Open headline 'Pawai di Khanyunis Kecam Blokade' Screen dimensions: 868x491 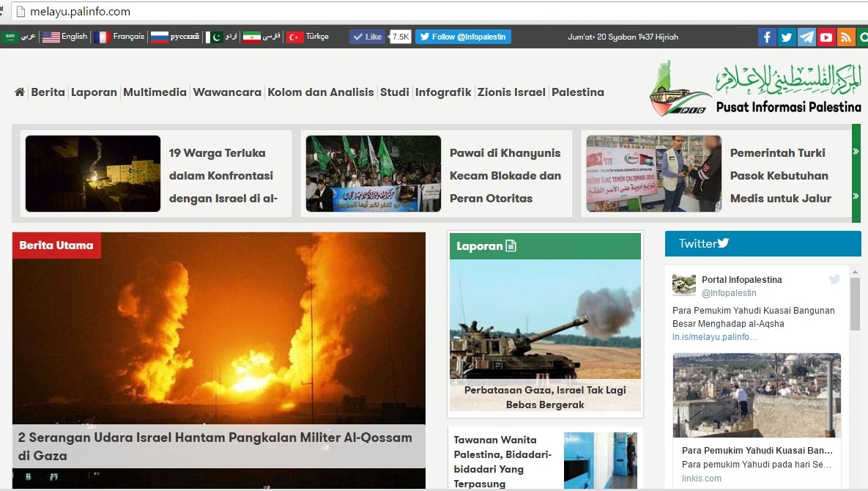[505, 175]
